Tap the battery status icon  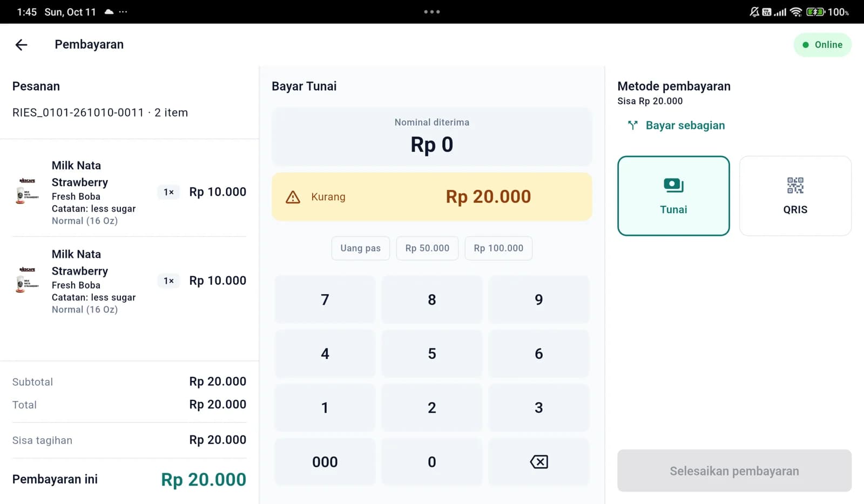pos(815,12)
